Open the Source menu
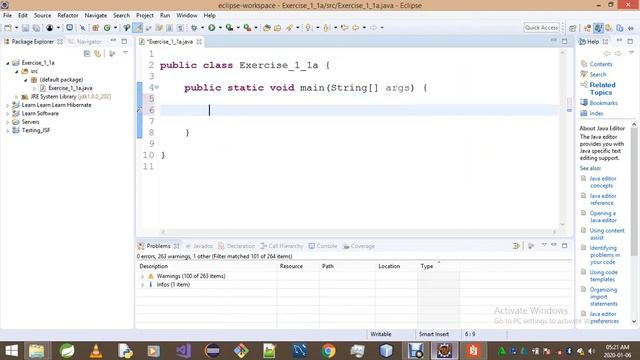This screenshot has height=360, width=640. point(42,15)
